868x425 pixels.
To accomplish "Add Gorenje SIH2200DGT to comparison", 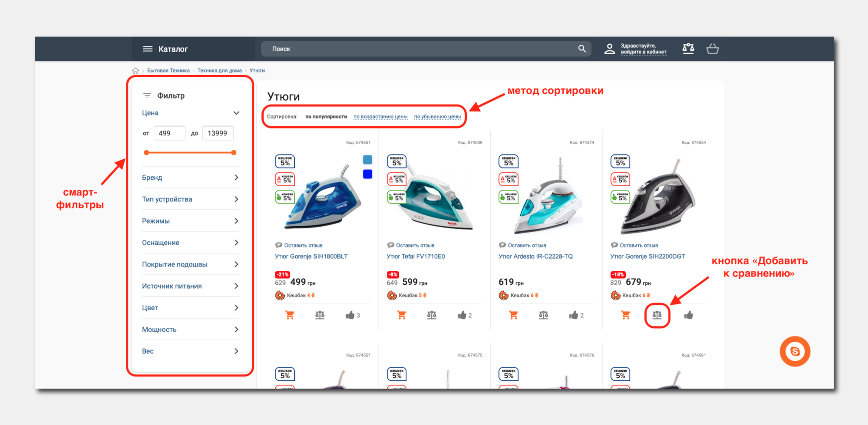I will coord(657,315).
